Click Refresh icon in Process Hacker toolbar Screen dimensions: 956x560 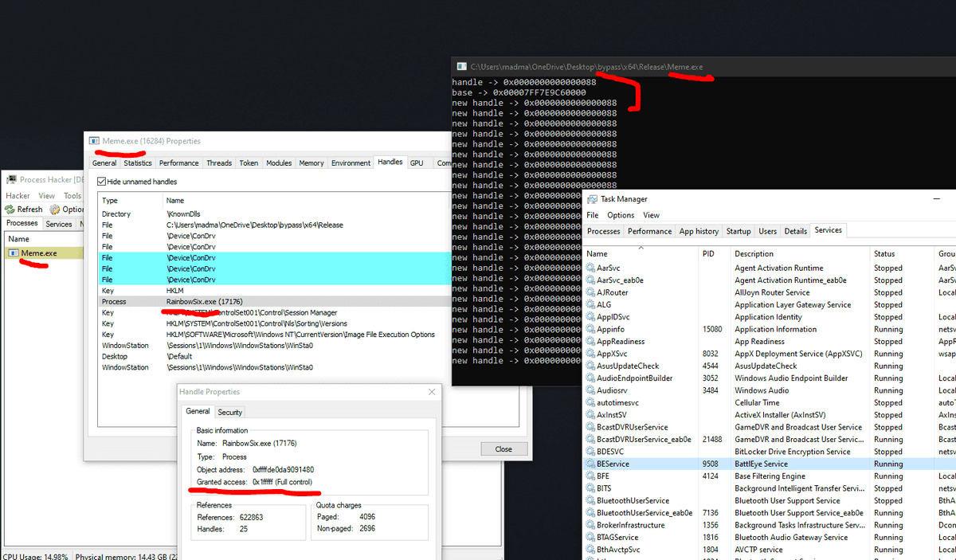[x=11, y=210]
